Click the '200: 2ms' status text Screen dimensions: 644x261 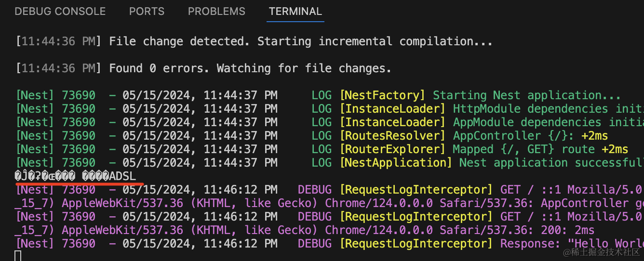(x=568, y=230)
